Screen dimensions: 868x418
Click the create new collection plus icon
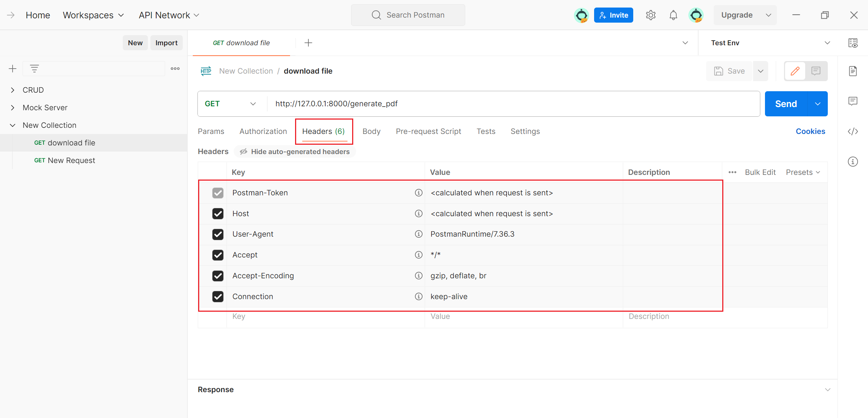(13, 69)
